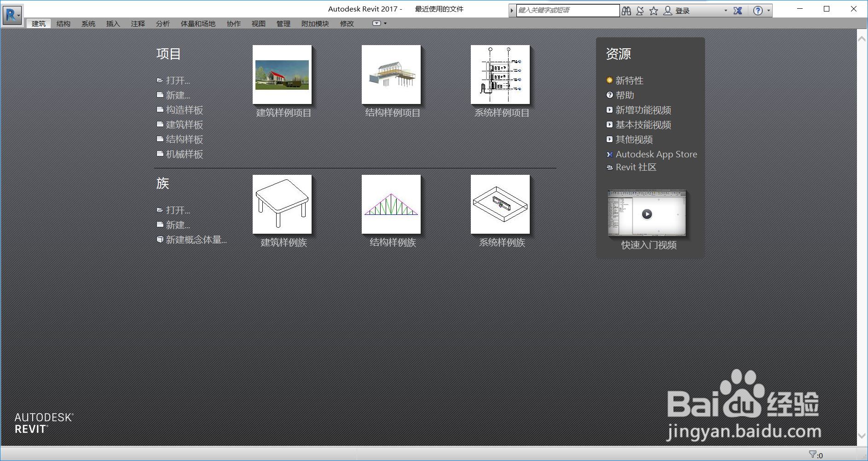This screenshot has width=868, height=461.
Task: Switch to the 系统 ribbon tab
Action: coord(88,23)
